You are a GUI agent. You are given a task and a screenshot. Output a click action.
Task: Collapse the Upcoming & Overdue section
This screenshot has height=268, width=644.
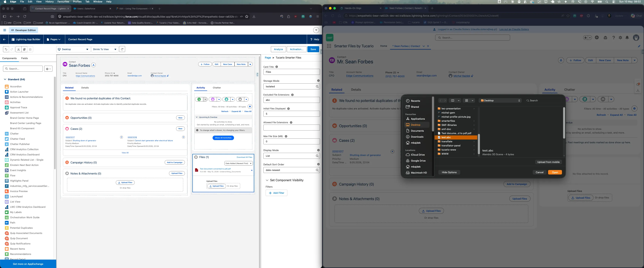click(197, 117)
